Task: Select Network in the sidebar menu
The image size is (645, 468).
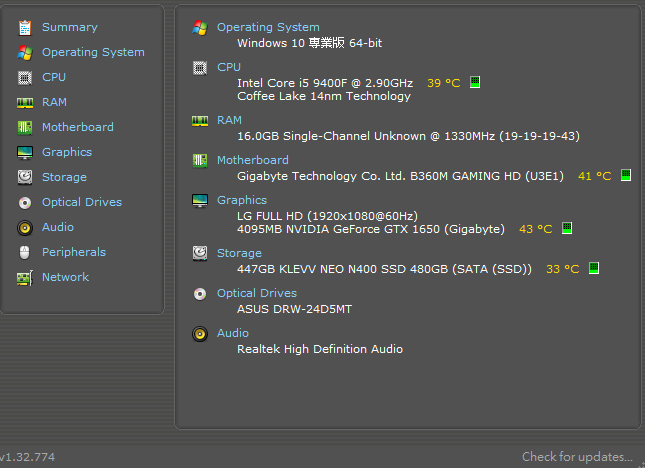Action: 65,277
